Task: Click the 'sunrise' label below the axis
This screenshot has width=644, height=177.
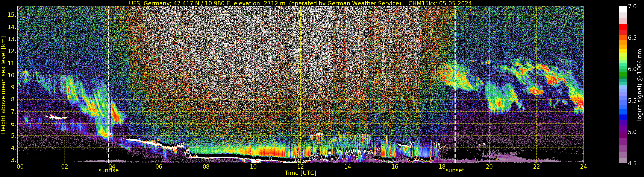Action: pyautogui.click(x=109, y=171)
